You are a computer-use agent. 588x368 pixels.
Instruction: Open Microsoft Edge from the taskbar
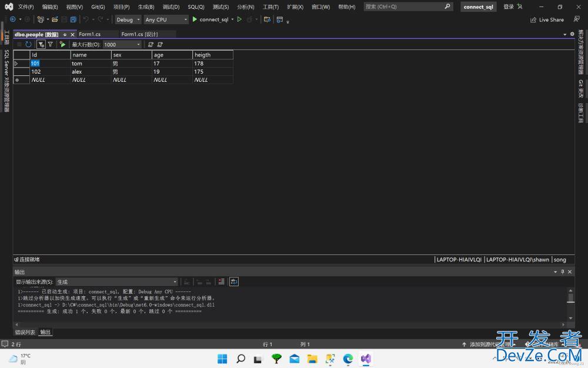tap(348, 359)
